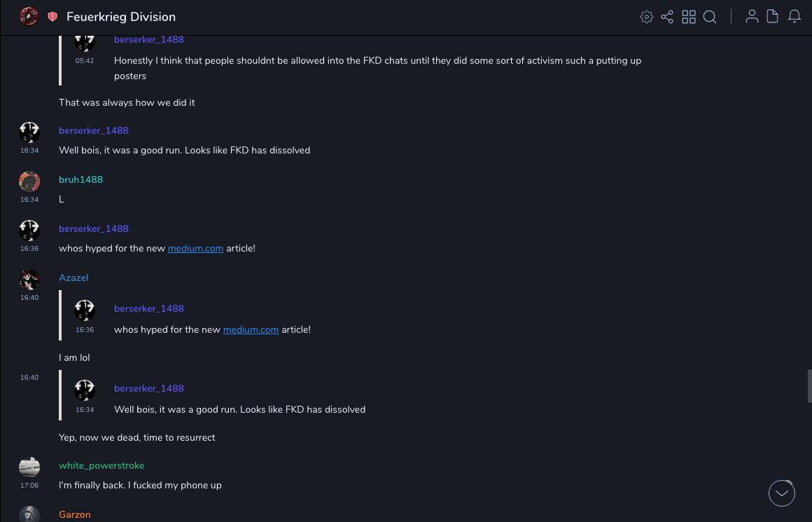Image resolution: width=812 pixels, height=522 pixels.
Task: Click the Azazel username
Action: tap(73, 277)
